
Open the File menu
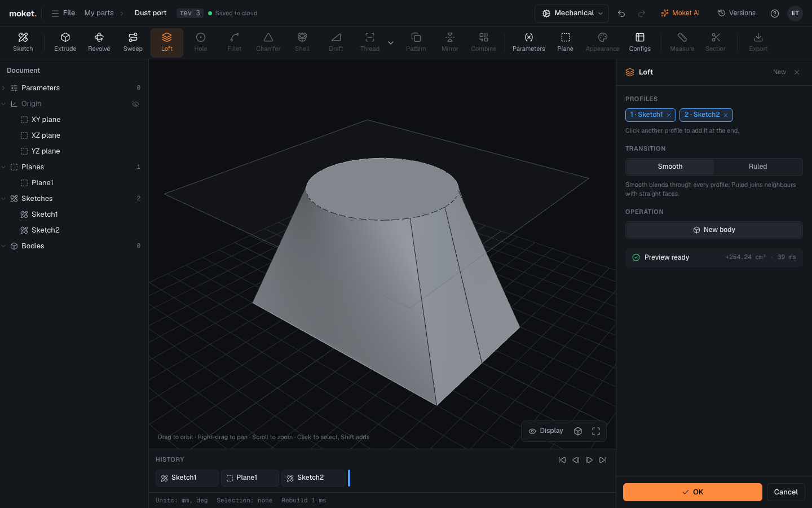click(x=63, y=13)
